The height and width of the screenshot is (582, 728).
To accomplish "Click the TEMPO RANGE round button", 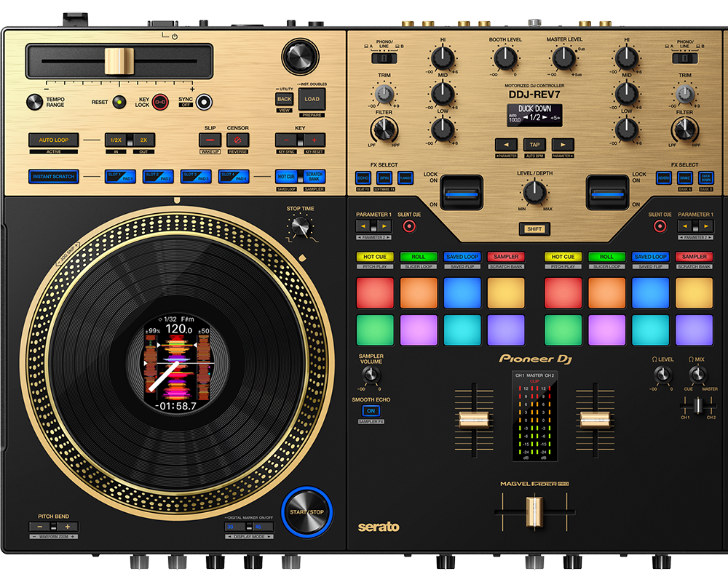I will [x=34, y=102].
